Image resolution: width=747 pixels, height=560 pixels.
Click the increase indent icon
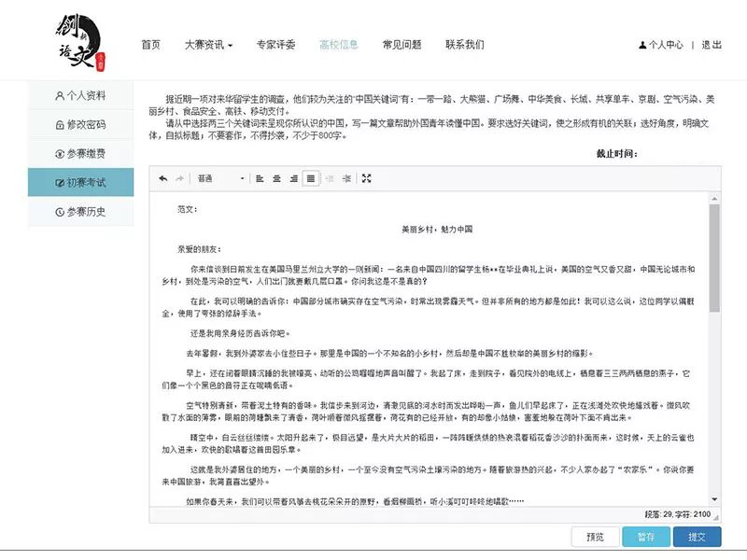pyautogui.click(x=346, y=178)
